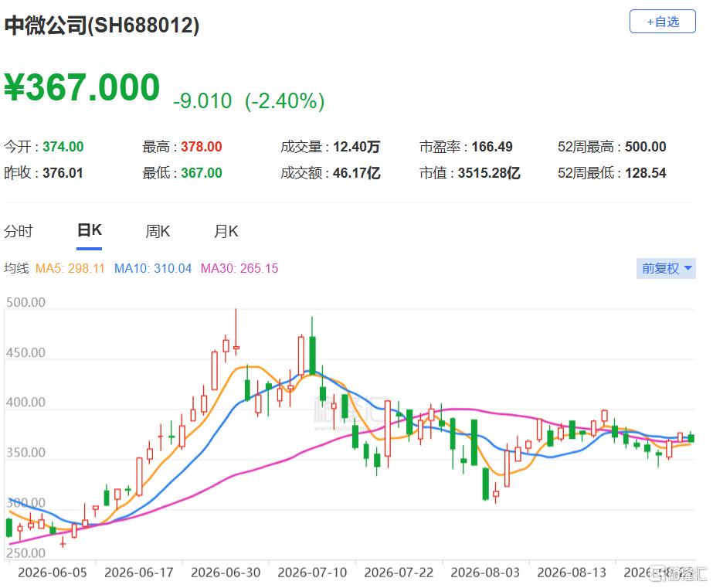Click the 400.00 price axis label

pos(26,403)
